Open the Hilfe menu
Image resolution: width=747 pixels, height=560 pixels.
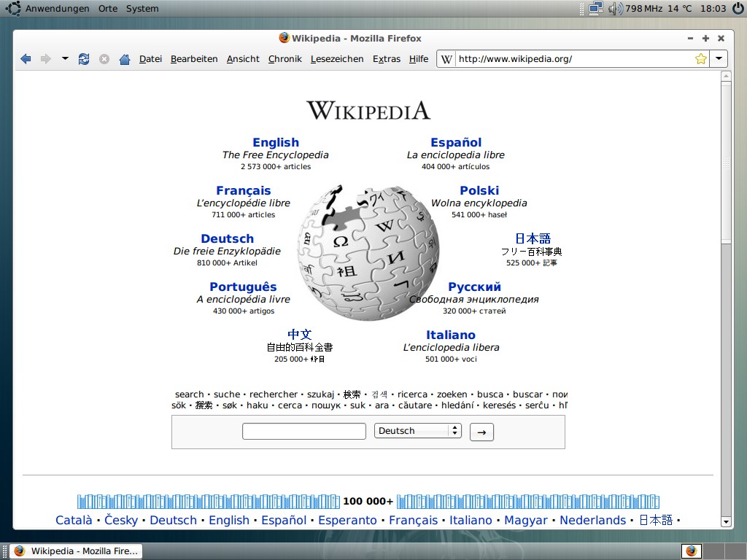click(x=419, y=59)
